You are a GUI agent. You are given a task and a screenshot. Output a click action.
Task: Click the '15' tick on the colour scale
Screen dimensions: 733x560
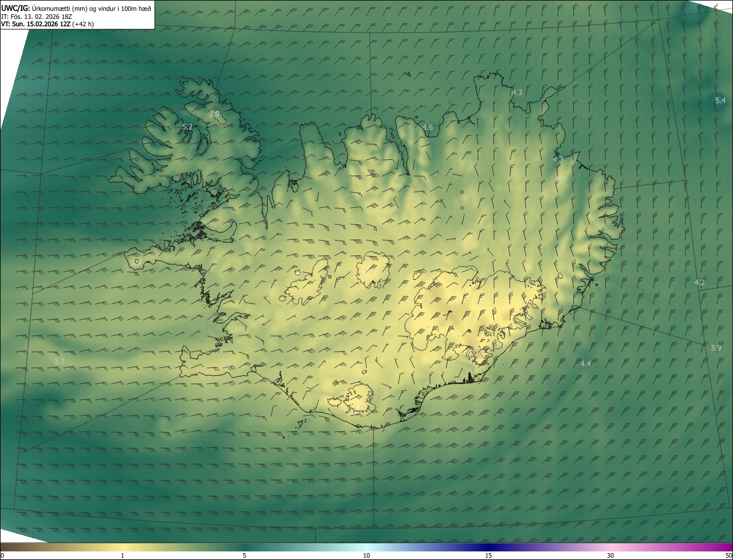pyautogui.click(x=488, y=555)
